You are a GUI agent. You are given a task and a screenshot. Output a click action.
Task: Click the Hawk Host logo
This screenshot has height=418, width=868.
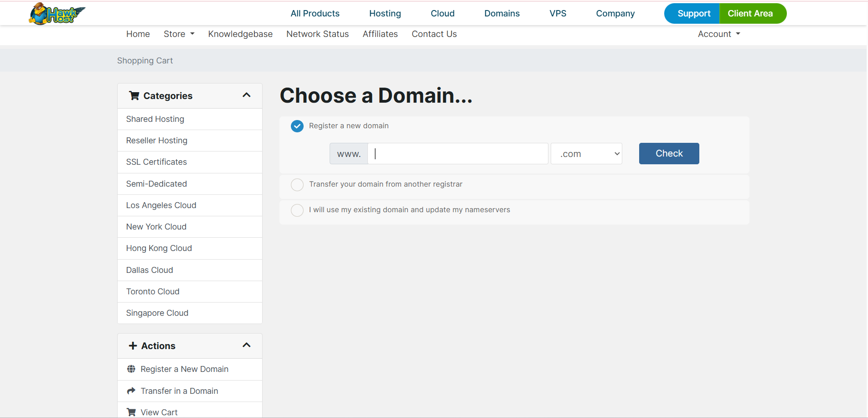click(57, 14)
